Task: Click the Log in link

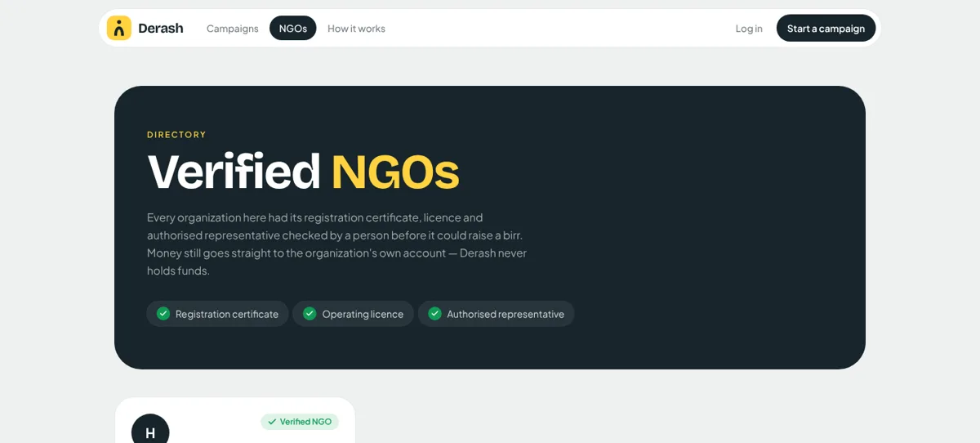Action: [749, 28]
